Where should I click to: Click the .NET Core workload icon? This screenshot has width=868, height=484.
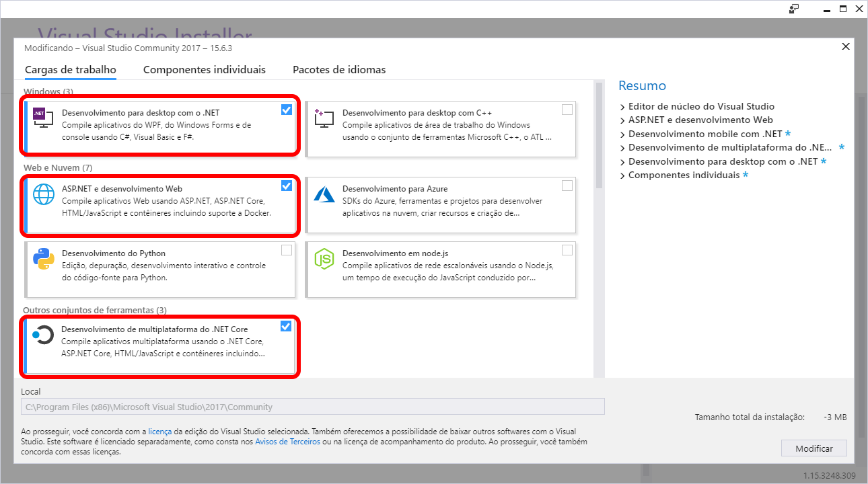[x=42, y=335]
